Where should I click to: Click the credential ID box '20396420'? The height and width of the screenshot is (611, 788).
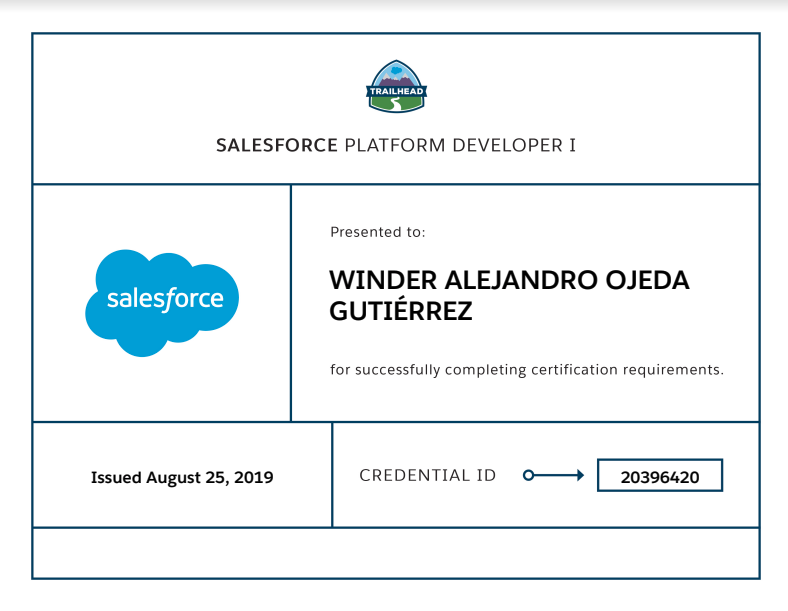[x=660, y=475]
